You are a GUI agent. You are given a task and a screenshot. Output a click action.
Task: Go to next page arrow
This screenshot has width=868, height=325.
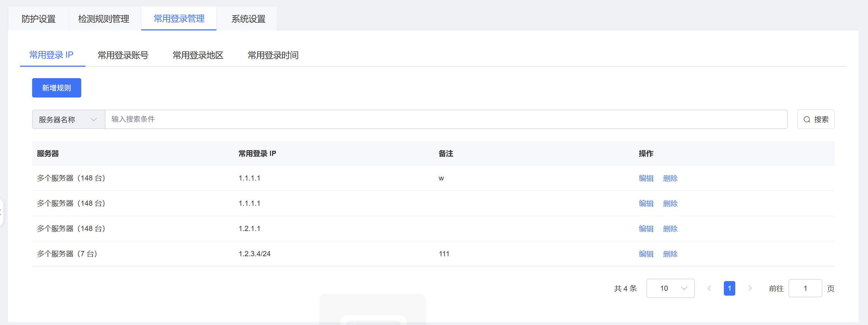click(750, 288)
